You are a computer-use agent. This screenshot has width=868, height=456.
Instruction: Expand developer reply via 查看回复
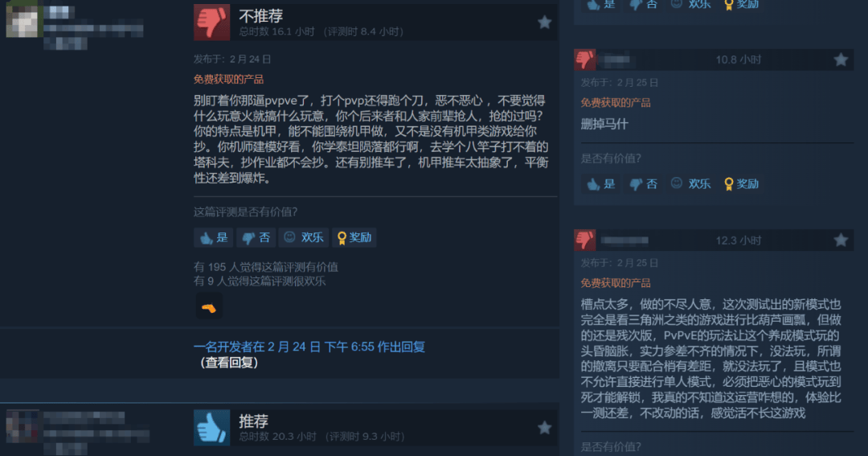[229, 363]
